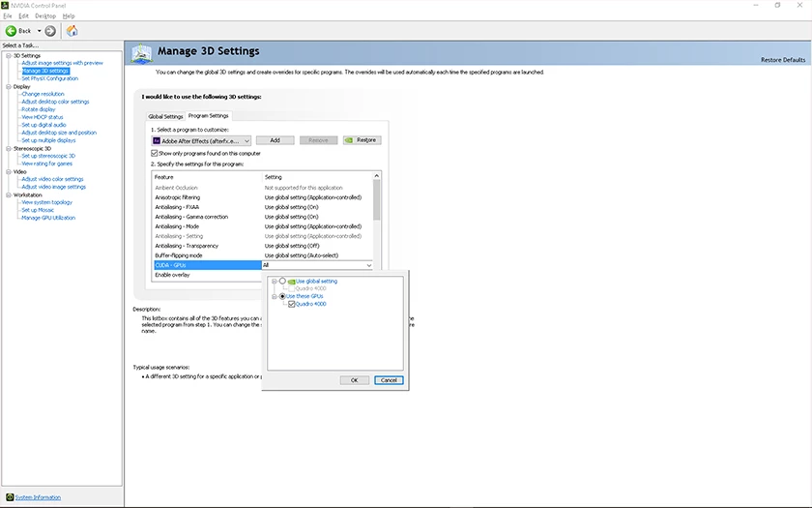Open Set up digital audio
The width and height of the screenshot is (812, 508).
[44, 125]
